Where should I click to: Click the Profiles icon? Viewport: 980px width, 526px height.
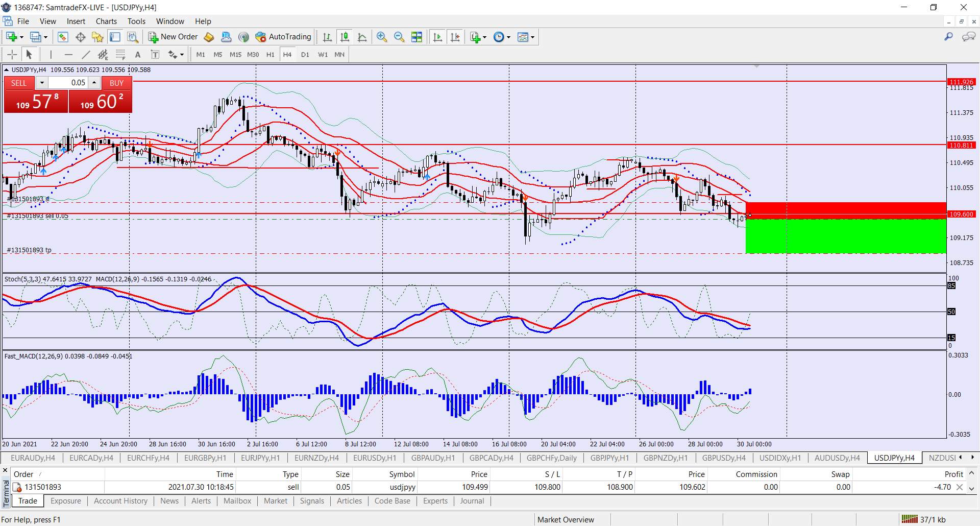tap(35, 37)
